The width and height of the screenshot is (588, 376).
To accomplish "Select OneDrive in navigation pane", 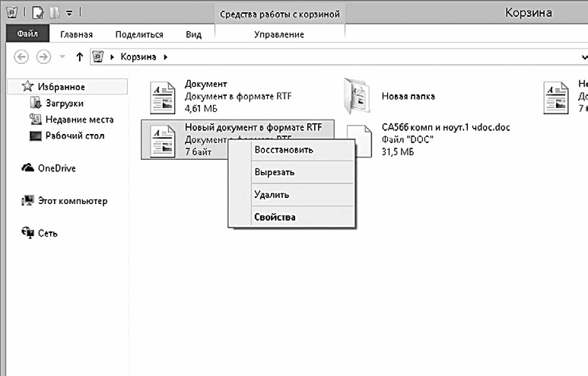I will click(x=56, y=168).
